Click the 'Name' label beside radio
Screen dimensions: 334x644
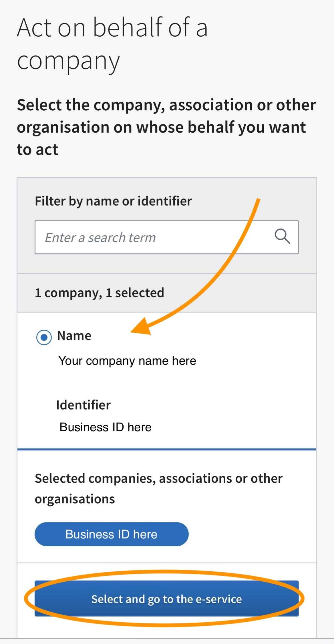(74, 336)
